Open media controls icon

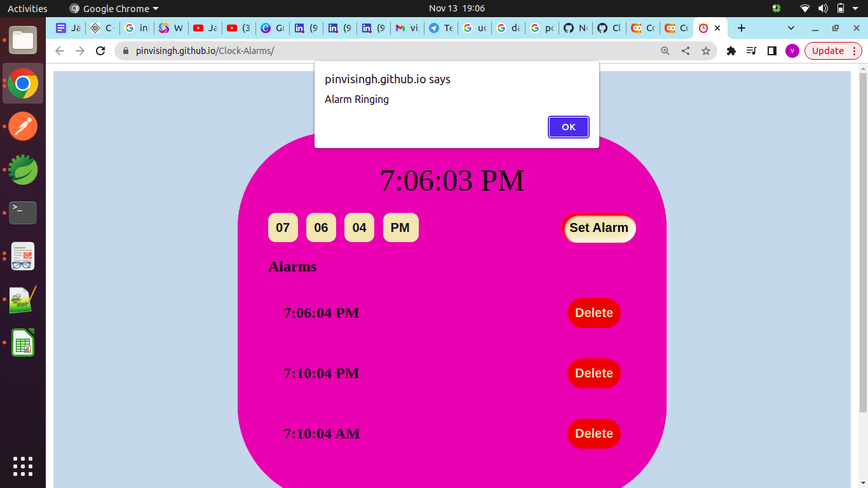tap(752, 51)
